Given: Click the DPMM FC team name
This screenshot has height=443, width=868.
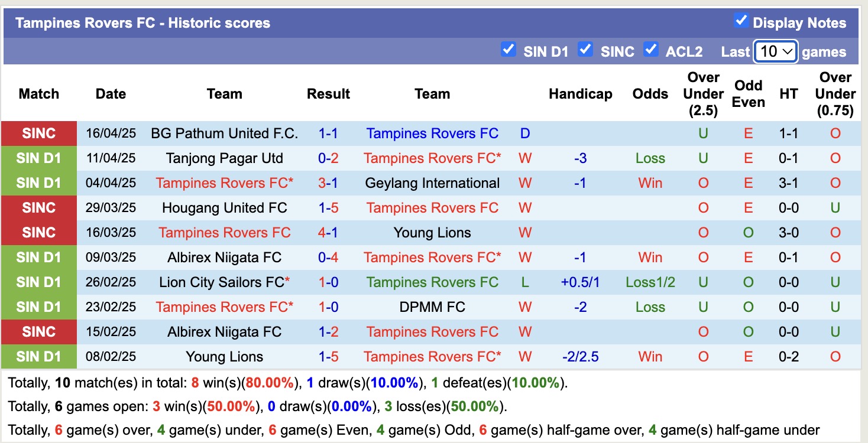Looking at the screenshot, I should tap(432, 307).
